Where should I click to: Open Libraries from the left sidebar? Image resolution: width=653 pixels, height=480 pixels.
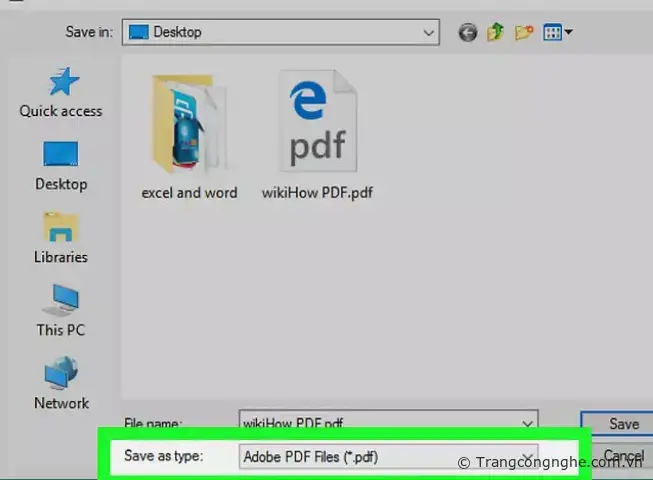point(61,238)
